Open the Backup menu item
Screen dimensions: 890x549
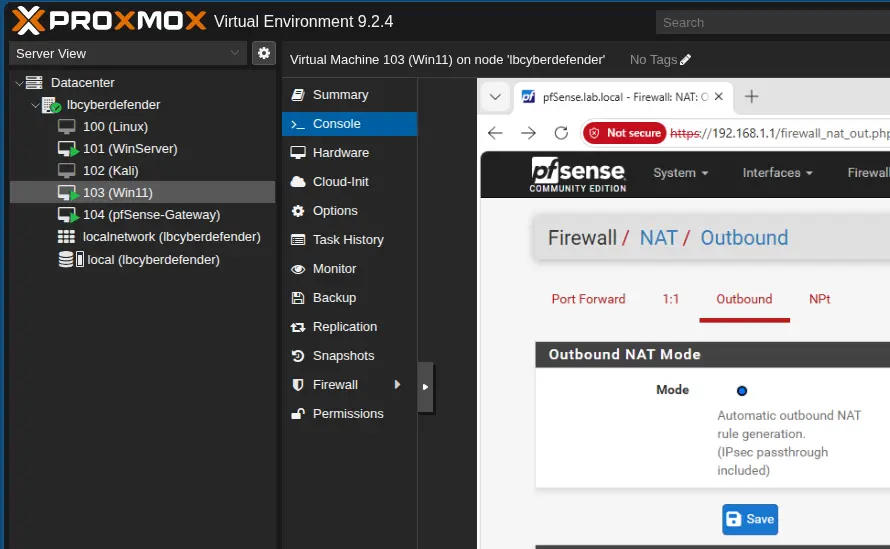tap(350, 297)
